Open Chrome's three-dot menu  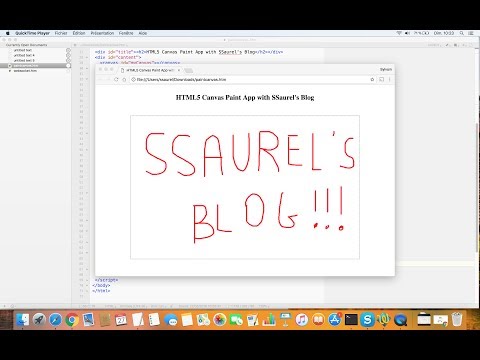(389, 79)
